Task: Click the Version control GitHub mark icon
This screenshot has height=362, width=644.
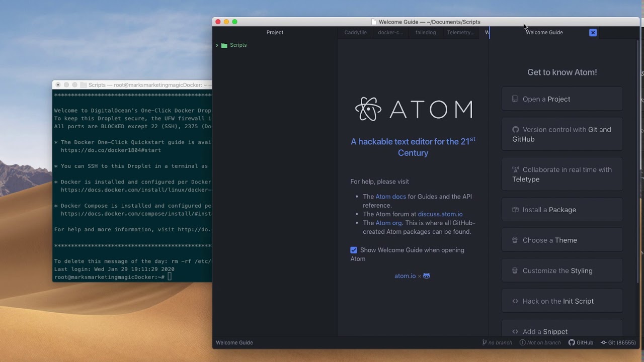Action: (x=515, y=130)
